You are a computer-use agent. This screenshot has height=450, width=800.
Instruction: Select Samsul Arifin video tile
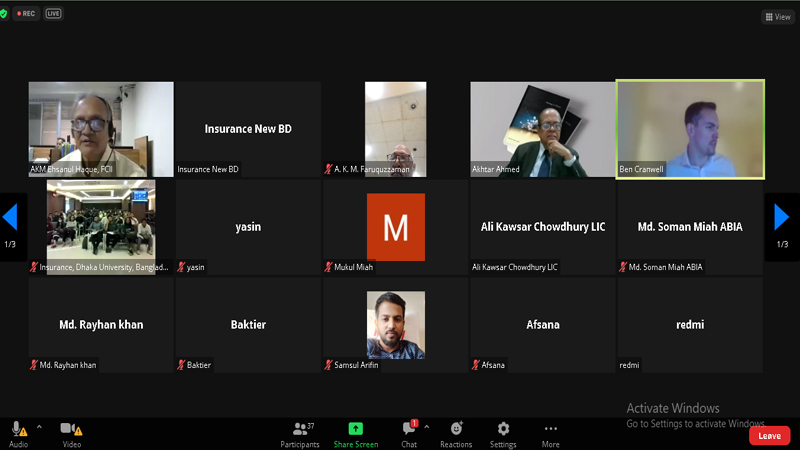click(395, 325)
